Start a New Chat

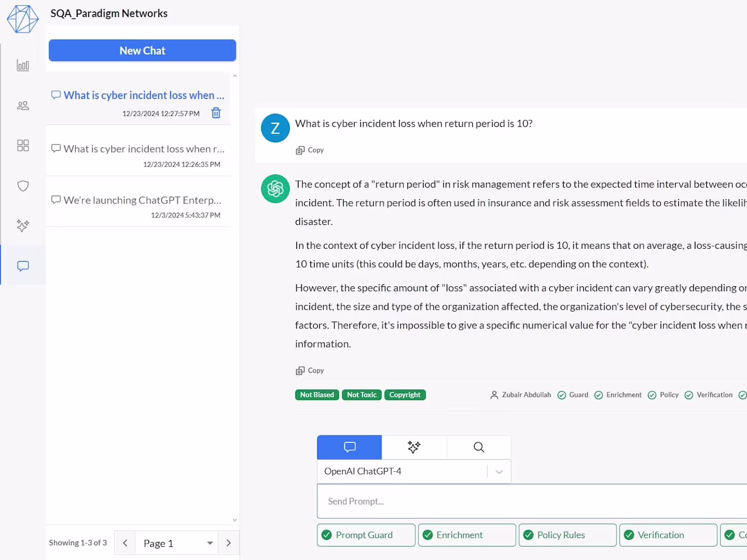(142, 50)
